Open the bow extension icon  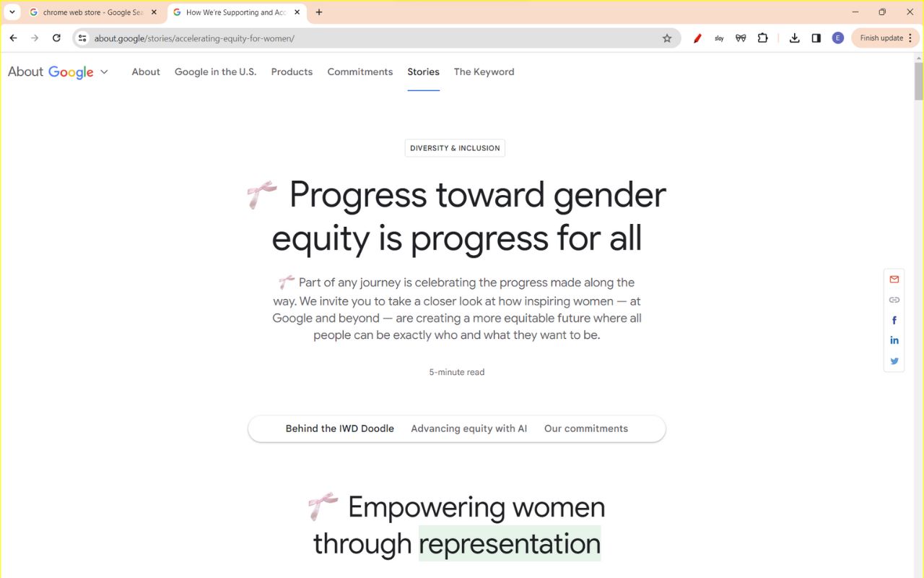point(741,38)
